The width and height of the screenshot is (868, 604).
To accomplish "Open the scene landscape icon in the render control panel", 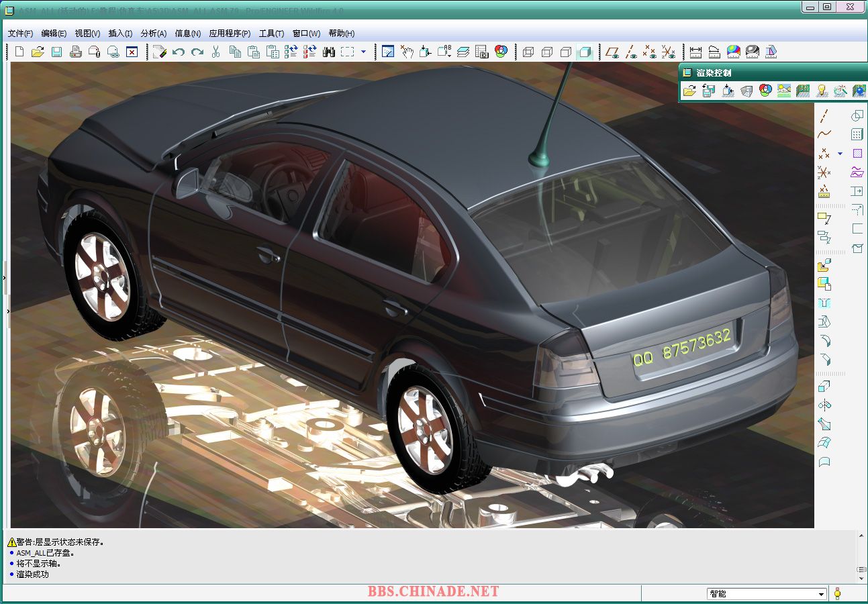I will [783, 91].
